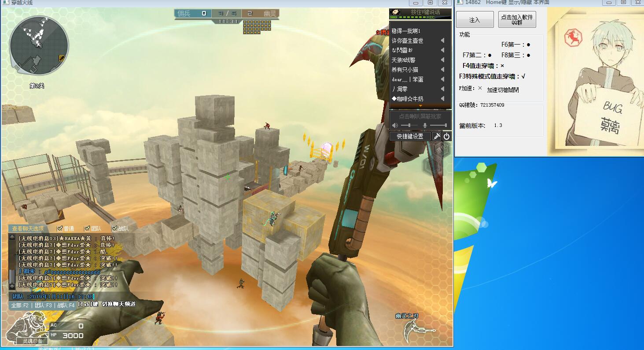
Task: Mute player ◆咖啡☆牛奶 speaker icon
Action: [442, 99]
